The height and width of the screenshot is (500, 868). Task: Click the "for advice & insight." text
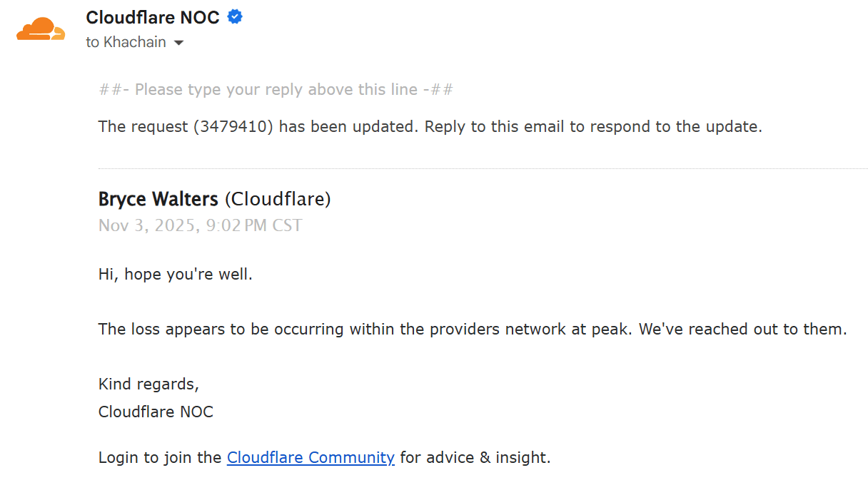tap(475, 457)
